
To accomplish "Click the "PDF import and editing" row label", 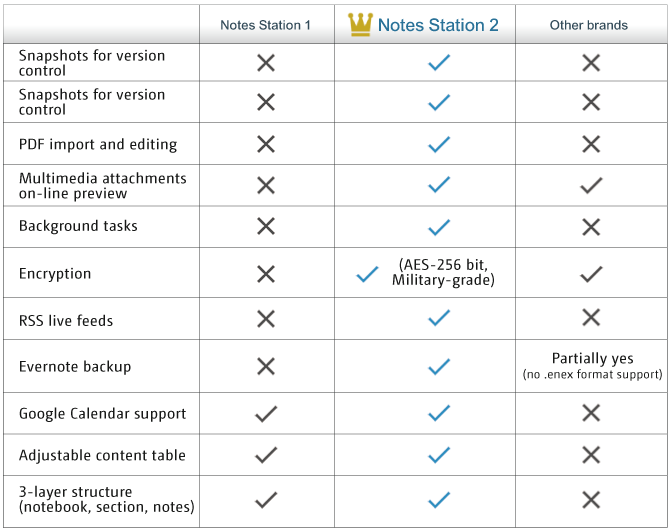I will [98, 144].
